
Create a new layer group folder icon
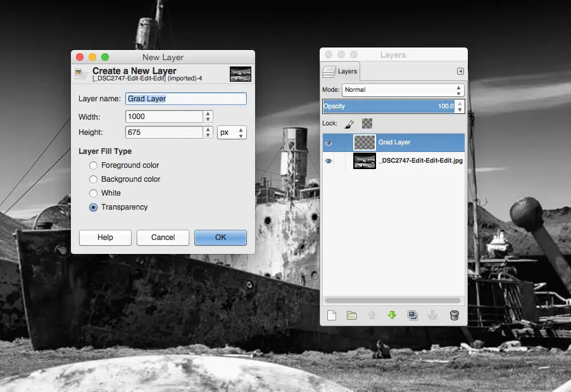(352, 315)
